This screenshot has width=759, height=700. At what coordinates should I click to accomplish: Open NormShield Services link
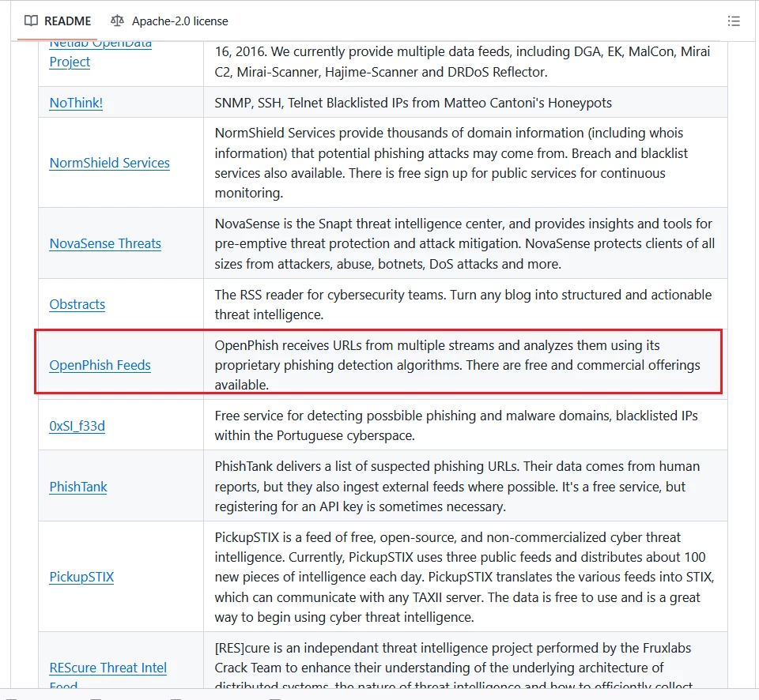click(x=109, y=163)
